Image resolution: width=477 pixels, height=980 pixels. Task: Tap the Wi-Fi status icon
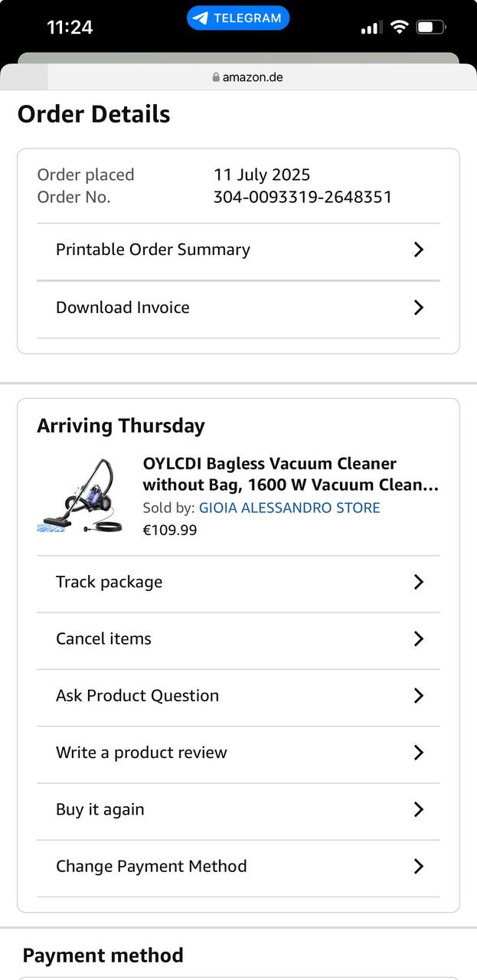(399, 27)
